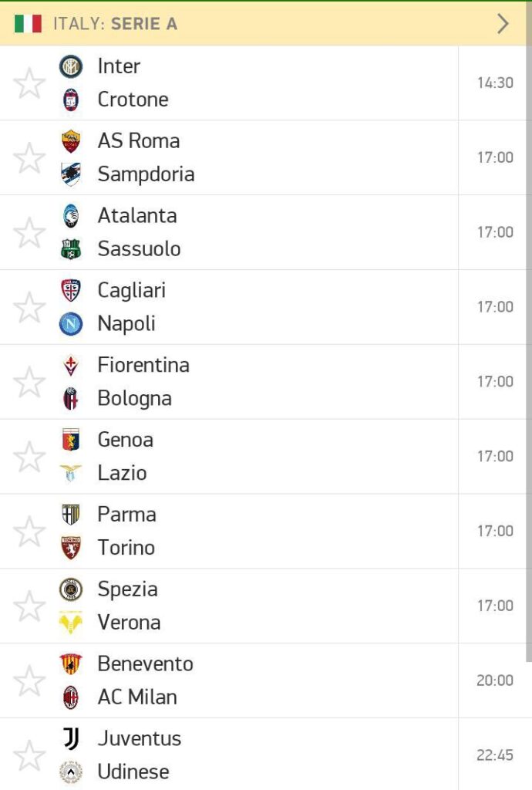Star the Juventus vs Udinese match
532x790 pixels.
point(29,755)
